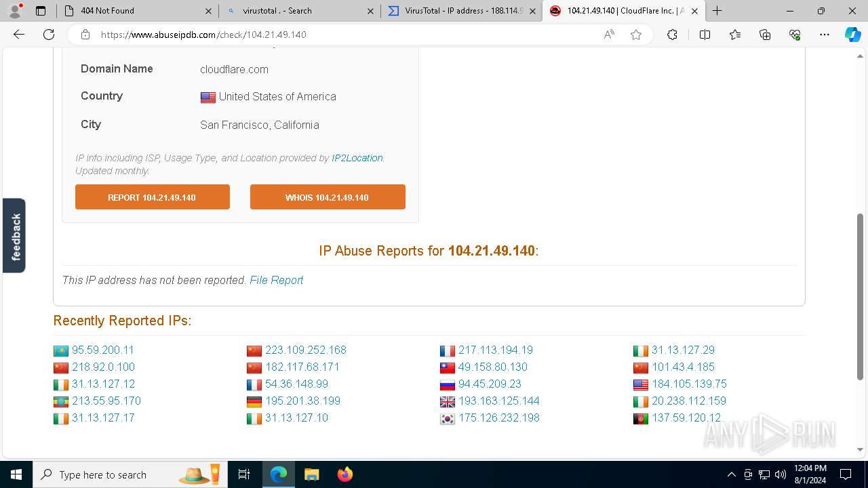Viewport: 868px width, 488px height.
Task: Open reported IP 101.43.4.185
Action: click(x=683, y=367)
